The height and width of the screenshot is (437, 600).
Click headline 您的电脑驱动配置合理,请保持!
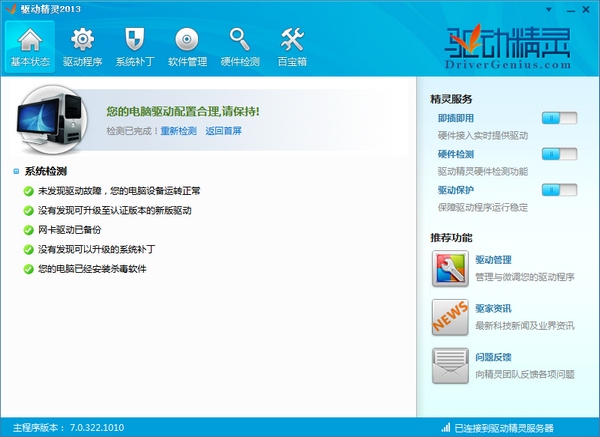pos(183,111)
